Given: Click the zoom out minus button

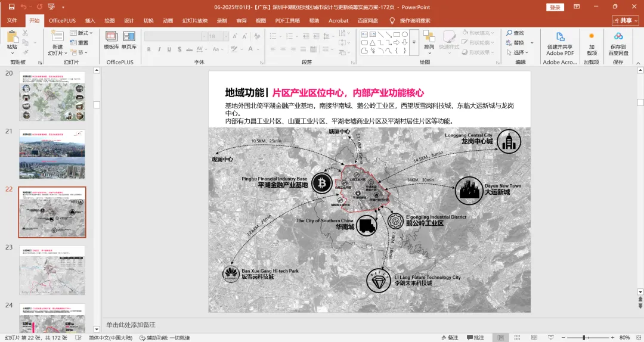Looking at the screenshot, I should click(563, 337).
